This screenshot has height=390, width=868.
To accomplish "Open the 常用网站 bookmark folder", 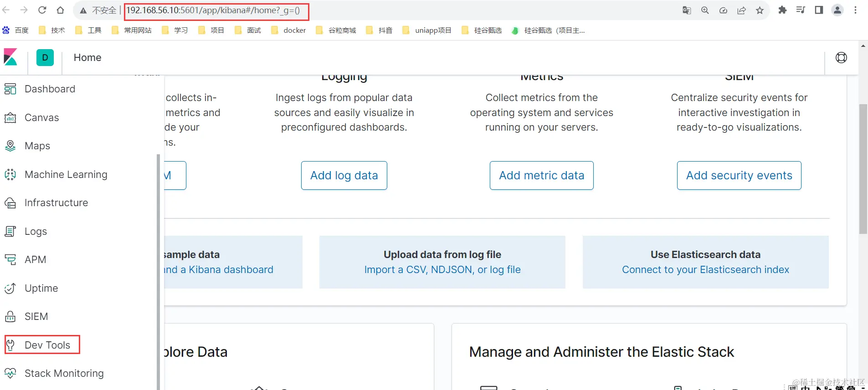I will [132, 30].
